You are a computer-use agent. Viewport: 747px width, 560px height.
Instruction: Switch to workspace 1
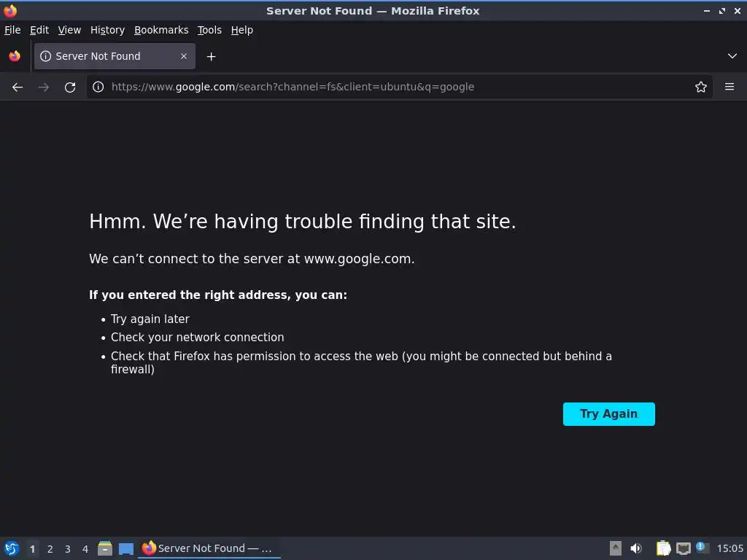click(32, 549)
